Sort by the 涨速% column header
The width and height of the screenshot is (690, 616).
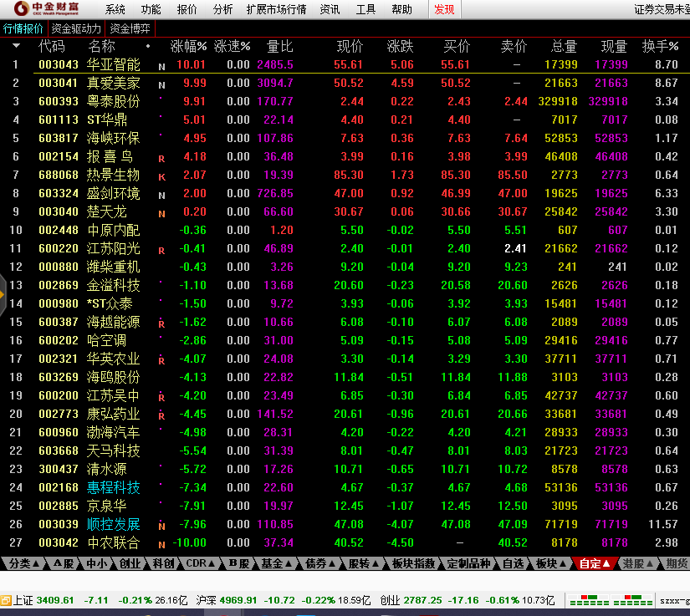232,46
